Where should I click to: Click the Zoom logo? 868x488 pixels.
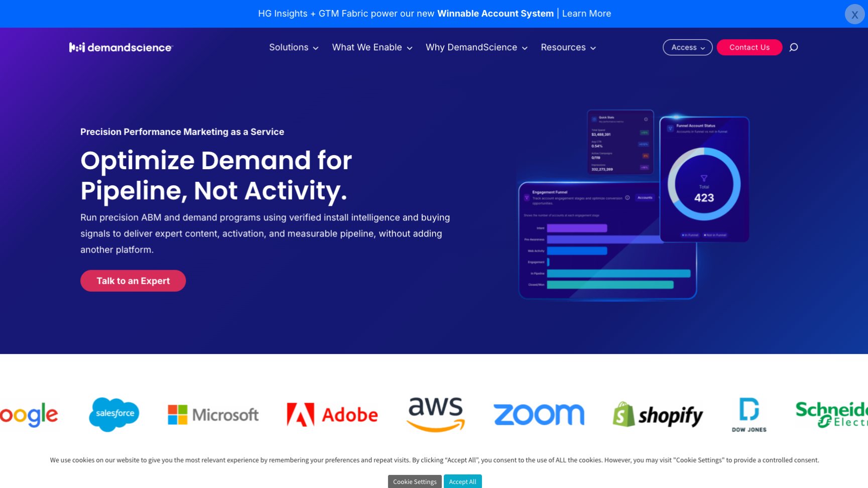539,415
